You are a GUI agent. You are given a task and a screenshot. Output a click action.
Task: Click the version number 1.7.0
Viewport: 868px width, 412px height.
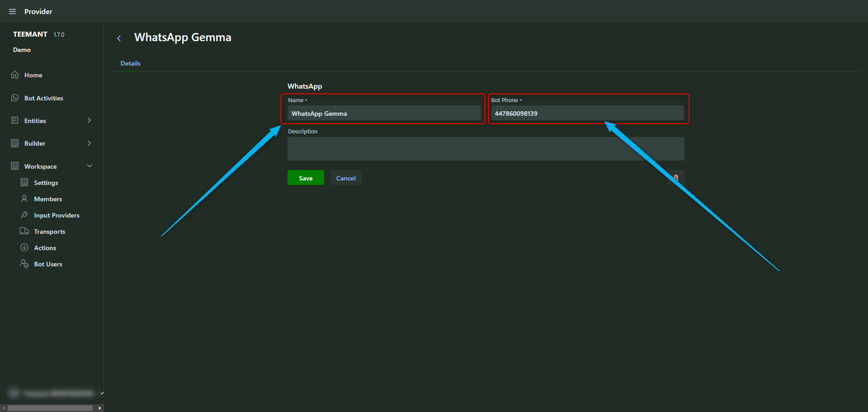pyautogui.click(x=59, y=35)
